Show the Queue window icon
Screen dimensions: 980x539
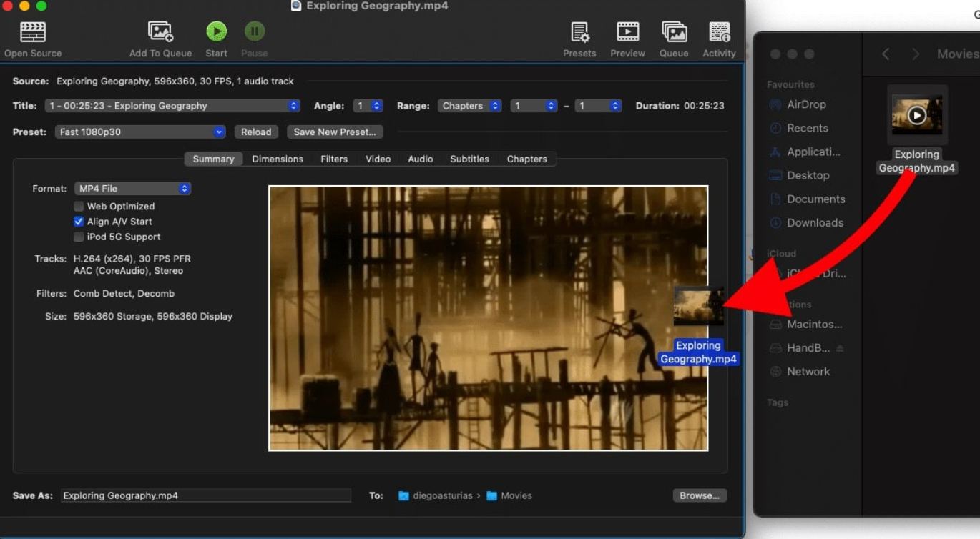coord(673,32)
